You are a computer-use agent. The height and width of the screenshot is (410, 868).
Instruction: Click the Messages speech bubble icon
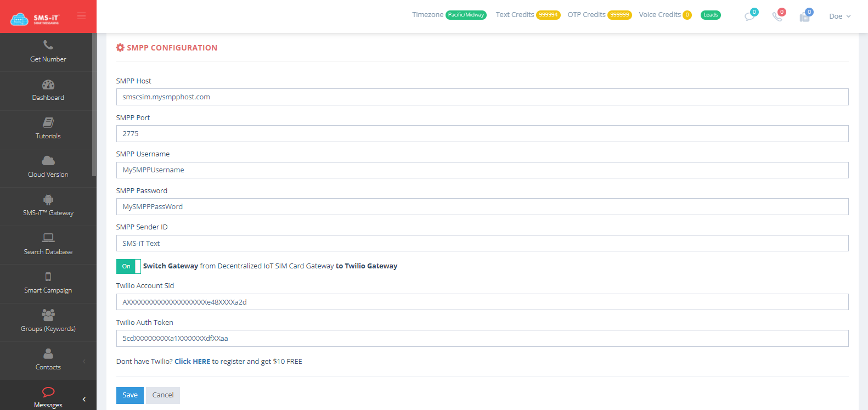[48, 392]
